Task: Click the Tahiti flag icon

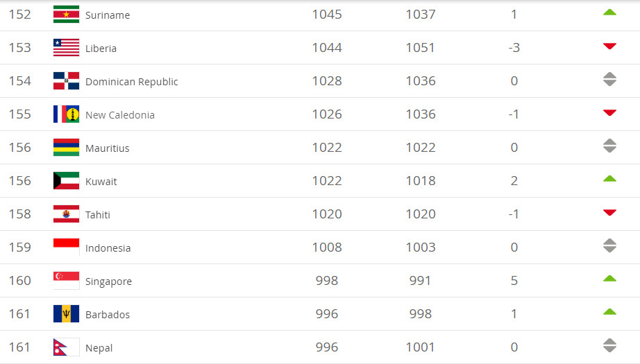Action: tap(66, 214)
